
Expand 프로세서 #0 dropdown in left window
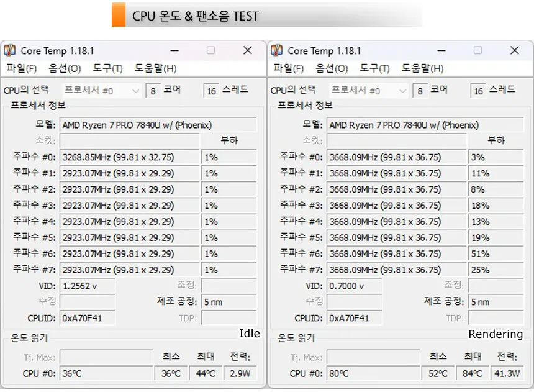pos(102,91)
